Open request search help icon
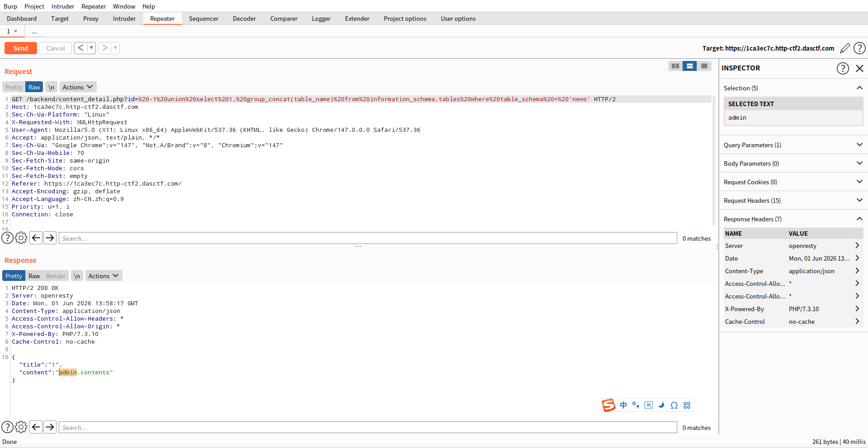 coord(7,238)
